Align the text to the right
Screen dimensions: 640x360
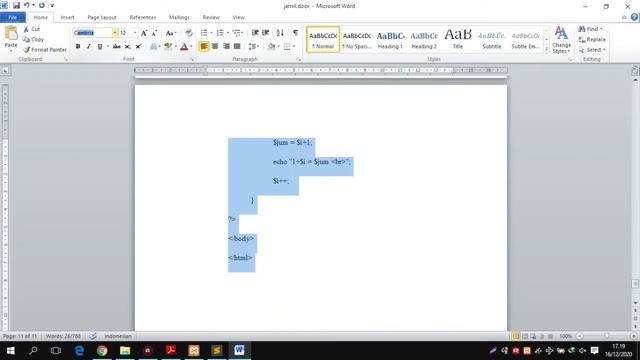click(226, 47)
